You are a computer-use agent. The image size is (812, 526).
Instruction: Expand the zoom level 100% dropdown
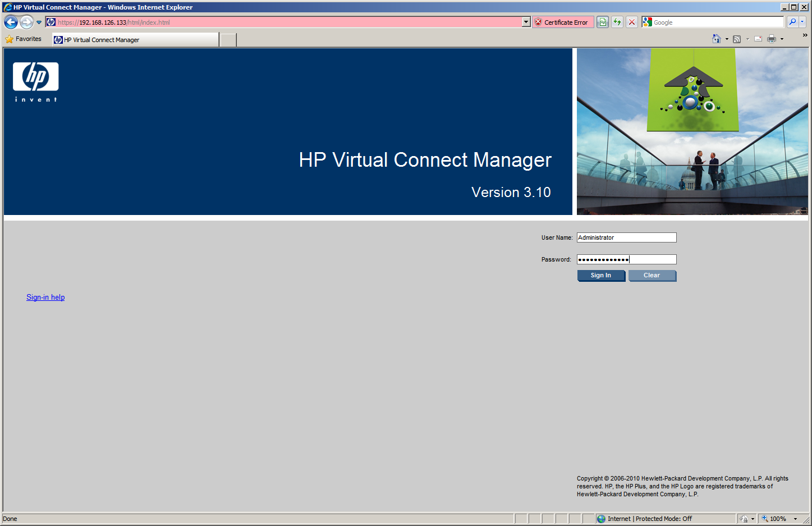click(795, 519)
